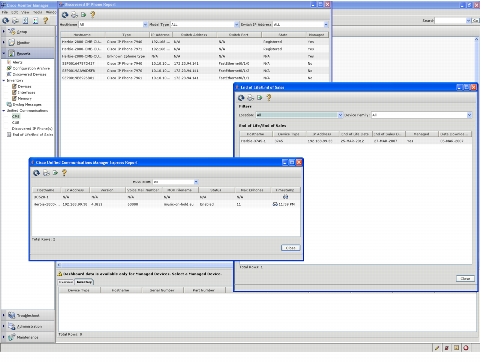Open Device Family dropdown in End of Life window

(469, 115)
